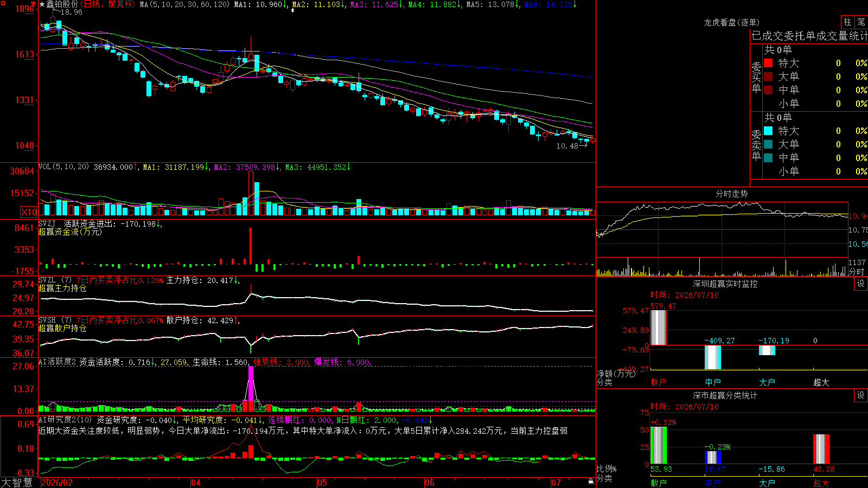The width and height of the screenshot is (868, 488).
Task: Click the 小单 row under 委卖单
Action: pos(815,171)
